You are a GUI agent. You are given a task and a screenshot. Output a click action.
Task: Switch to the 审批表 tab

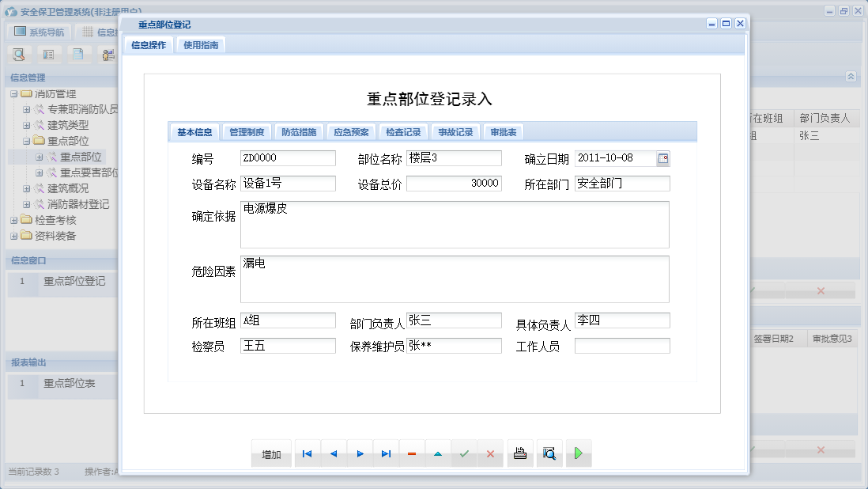point(504,131)
